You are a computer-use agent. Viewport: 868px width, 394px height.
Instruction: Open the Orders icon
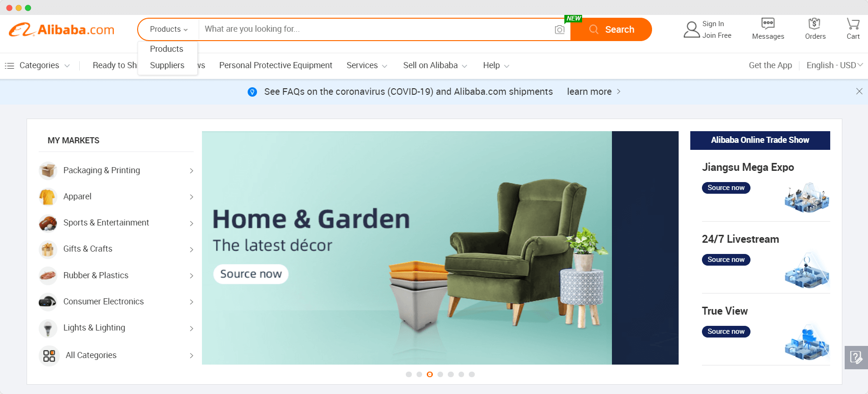[x=814, y=23]
